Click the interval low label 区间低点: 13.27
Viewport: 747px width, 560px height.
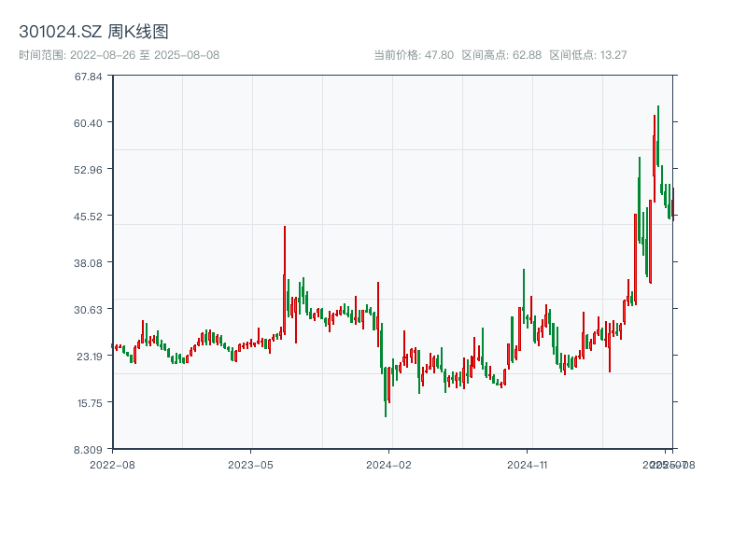pyautogui.click(x=588, y=55)
